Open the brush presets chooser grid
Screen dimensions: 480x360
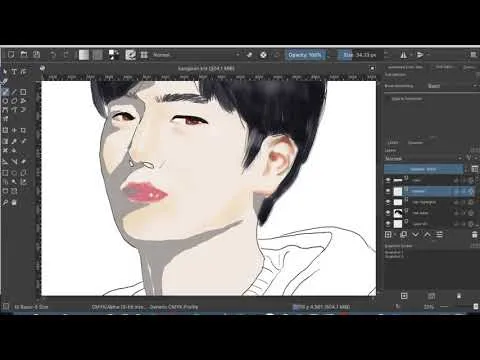click(144, 55)
